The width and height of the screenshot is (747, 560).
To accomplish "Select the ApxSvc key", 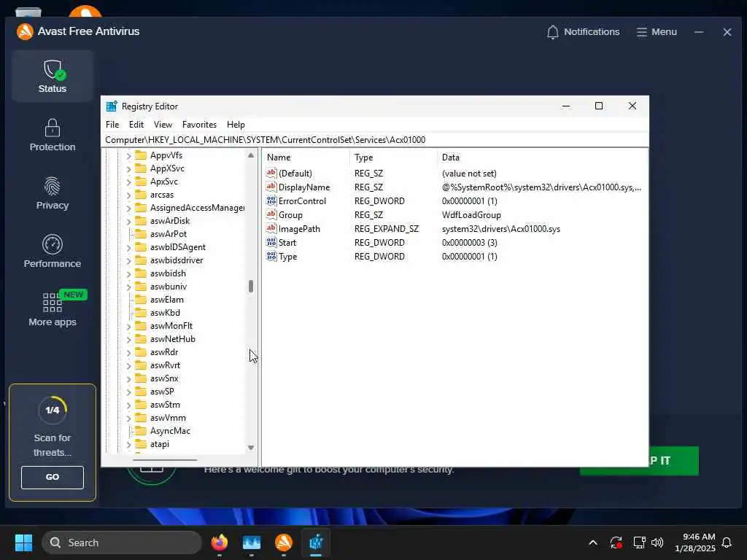I will (164, 182).
